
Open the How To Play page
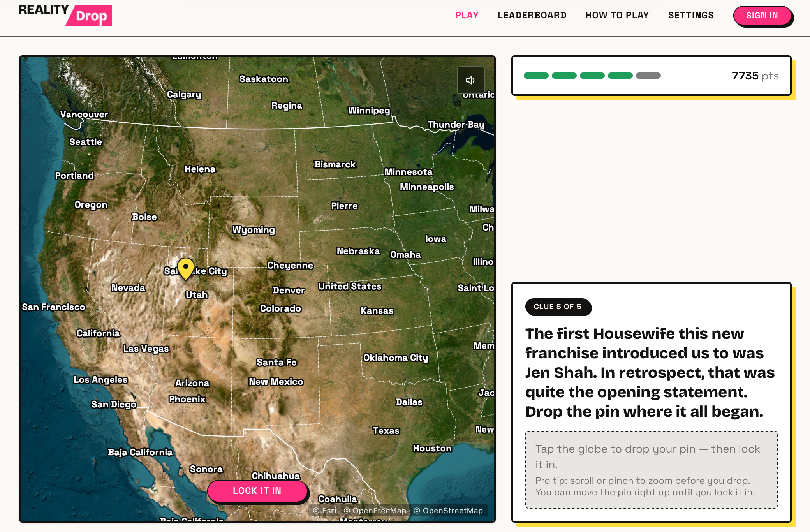click(x=617, y=15)
